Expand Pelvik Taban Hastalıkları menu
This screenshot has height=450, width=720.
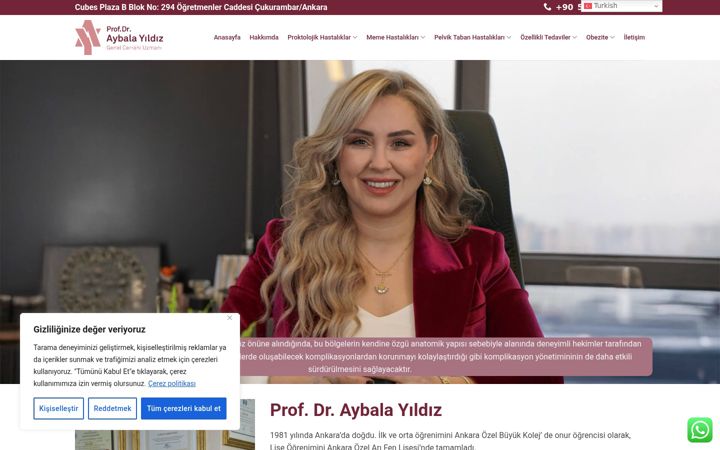point(472,37)
